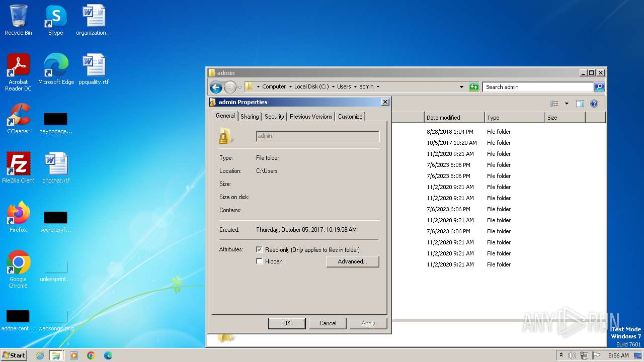Open the organization document icon

(94, 20)
